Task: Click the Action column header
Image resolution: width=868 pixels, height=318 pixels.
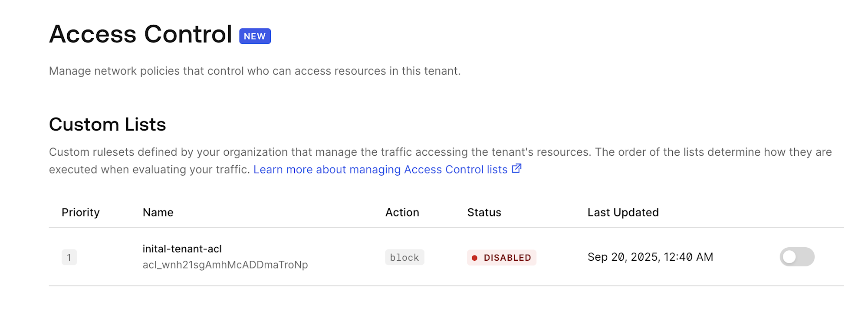Action: click(402, 212)
